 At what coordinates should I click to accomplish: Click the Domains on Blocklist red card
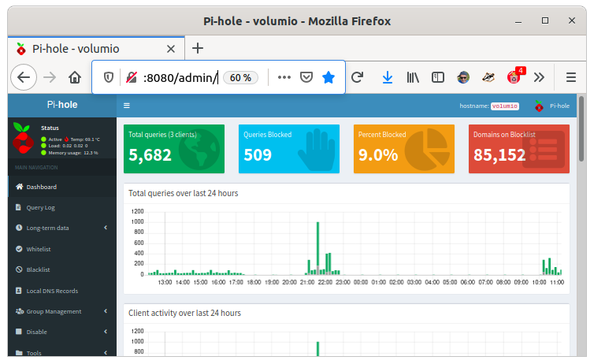tap(519, 149)
